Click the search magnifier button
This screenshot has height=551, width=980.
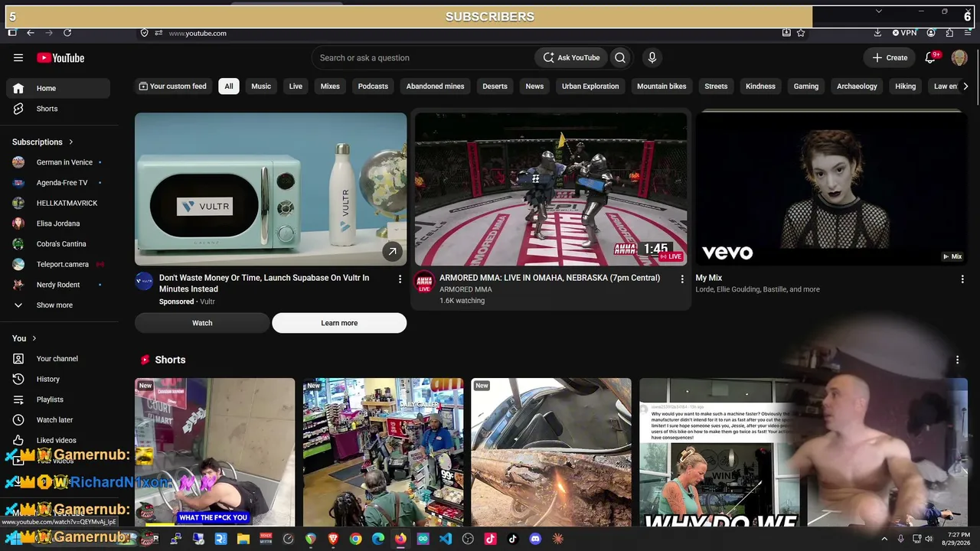[x=620, y=57]
